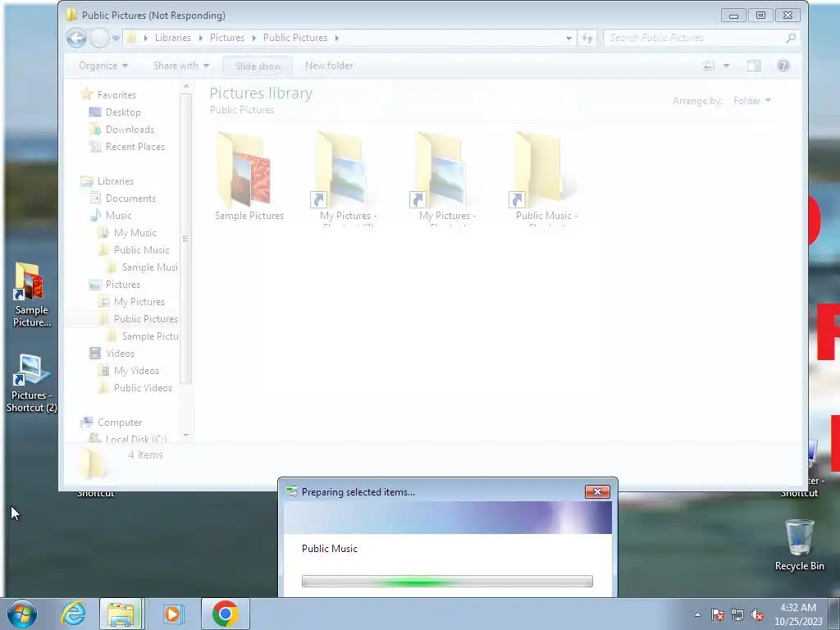This screenshot has height=630, width=840.
Task: Select Desktop under Favorites
Action: 123,112
